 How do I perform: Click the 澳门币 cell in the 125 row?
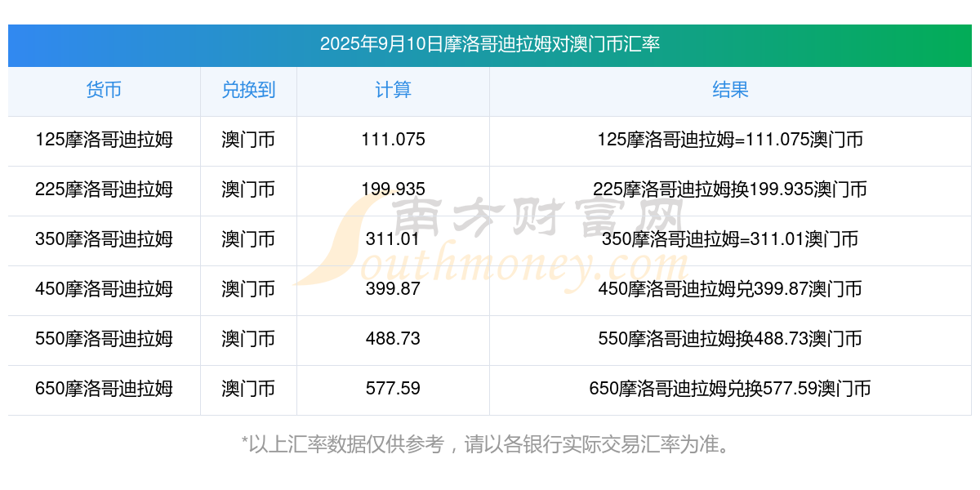tap(248, 140)
